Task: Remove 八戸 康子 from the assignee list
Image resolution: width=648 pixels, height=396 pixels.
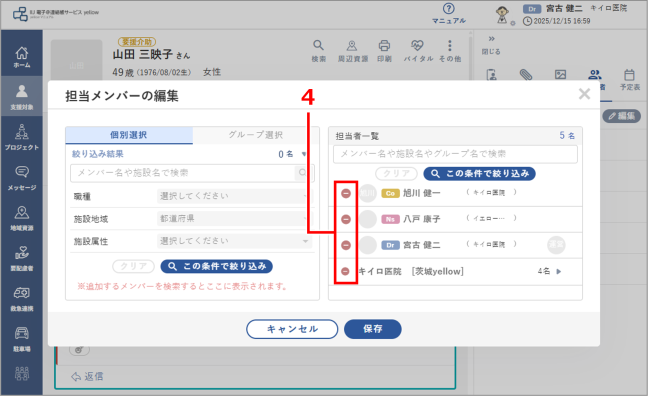Action: (346, 219)
